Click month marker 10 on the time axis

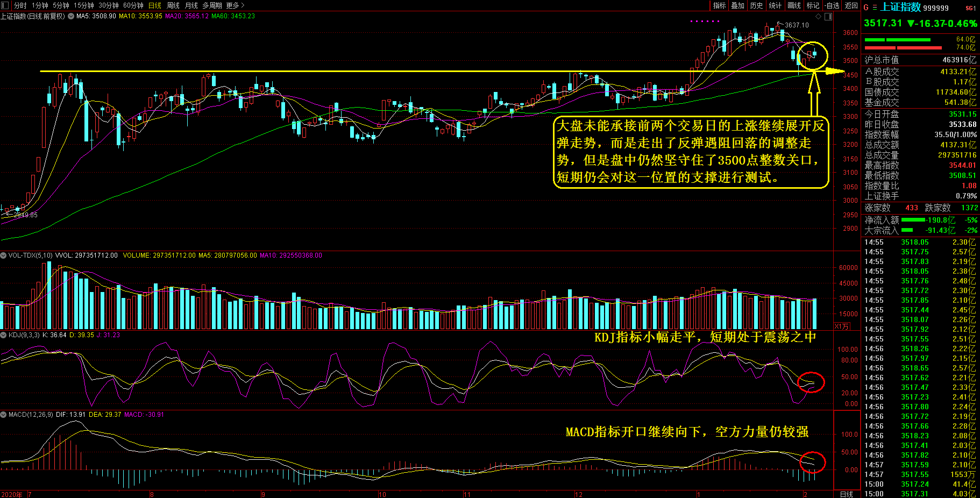(382, 494)
